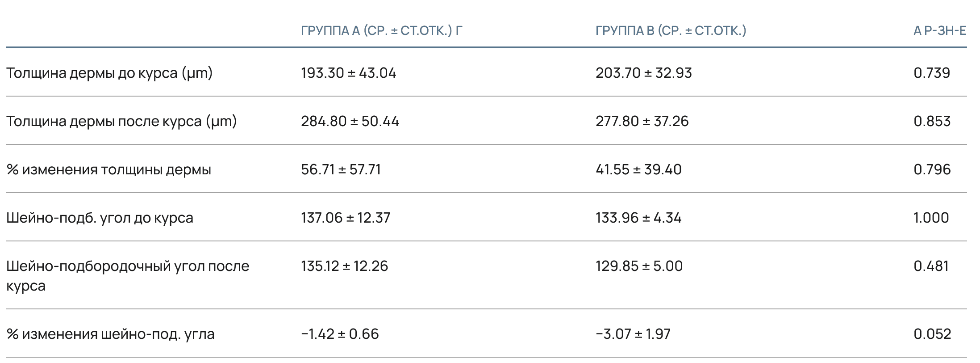This screenshot has width=980, height=363.
Task: Select the cell 137.06 ± 12.37
Action: (x=346, y=218)
